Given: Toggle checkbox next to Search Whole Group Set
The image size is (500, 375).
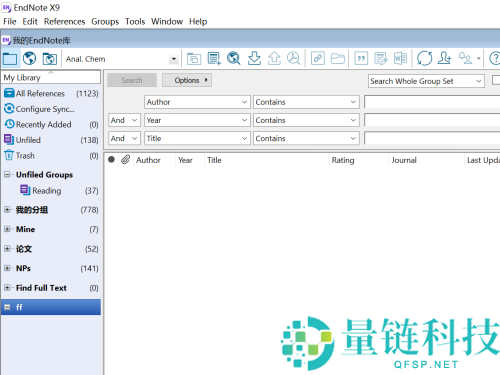Looking at the screenshot, I should 496,80.
